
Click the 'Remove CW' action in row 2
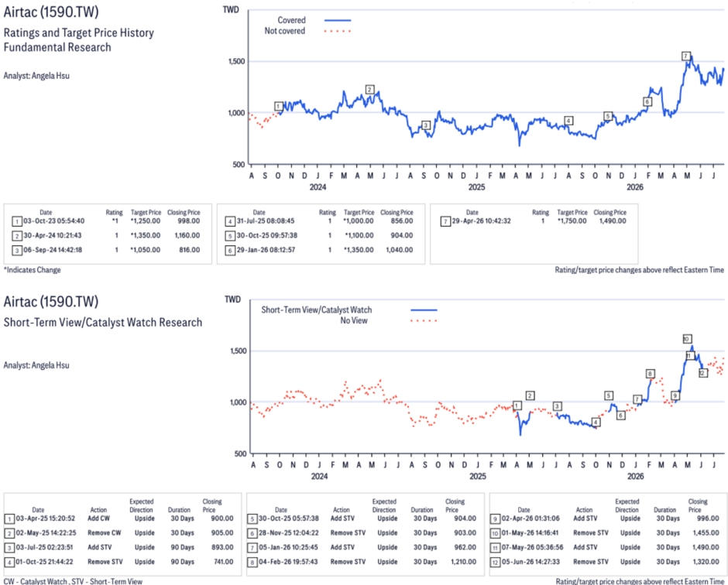click(x=105, y=532)
